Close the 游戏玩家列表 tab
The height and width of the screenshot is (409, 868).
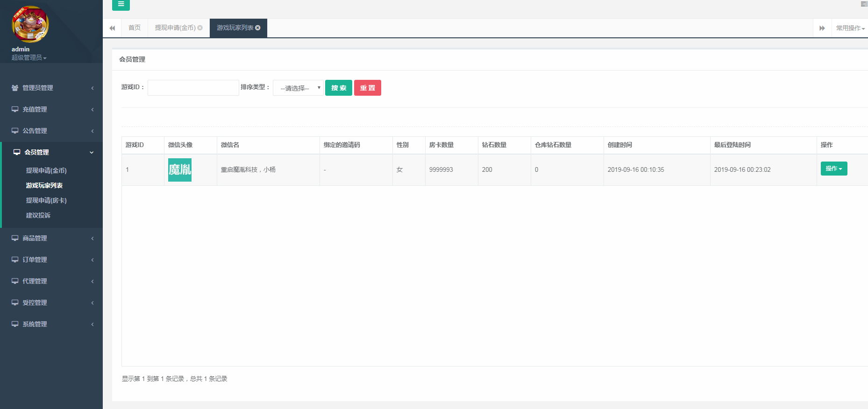pos(258,28)
